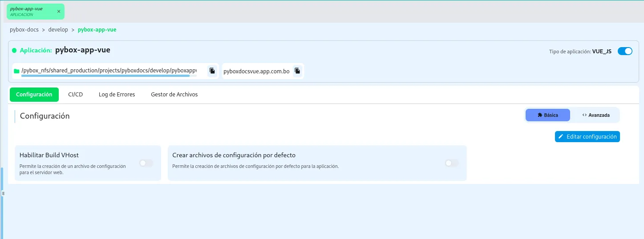644x239 pixels.
Task: Open the Log de Errores tab
Action: pyautogui.click(x=117, y=95)
